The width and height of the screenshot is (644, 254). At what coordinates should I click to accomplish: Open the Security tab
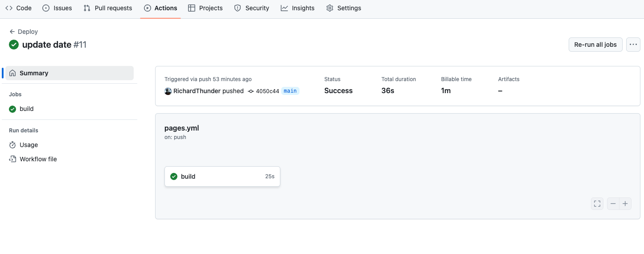pos(252,8)
